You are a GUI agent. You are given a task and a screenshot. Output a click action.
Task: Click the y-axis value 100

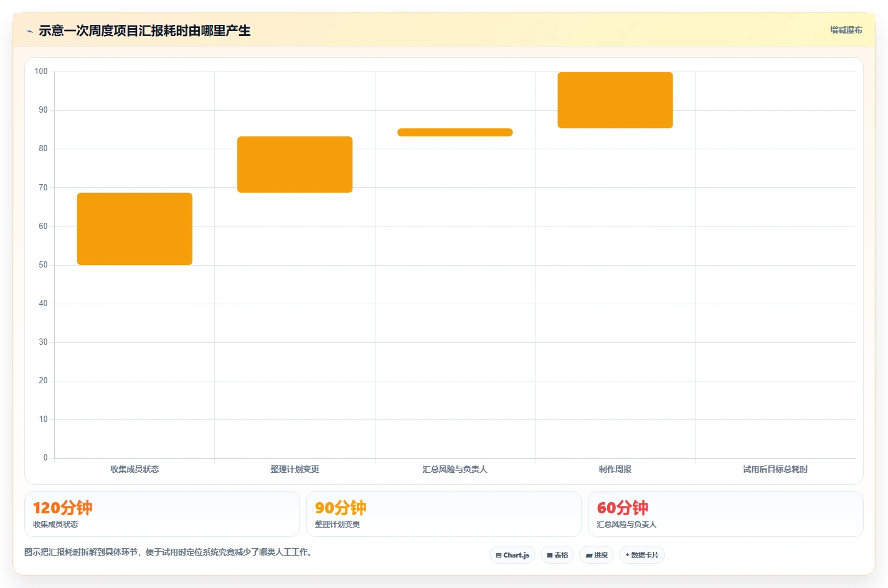[41, 72]
